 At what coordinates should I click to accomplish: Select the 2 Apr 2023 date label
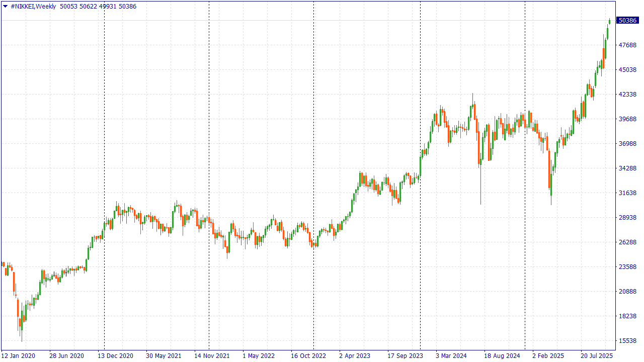(354, 356)
